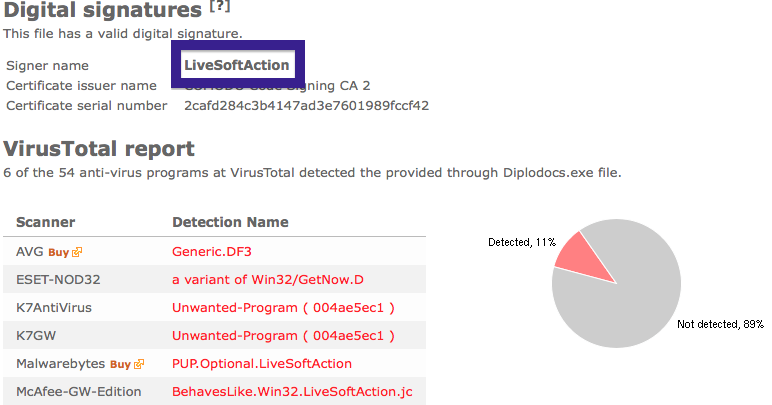Click the BehavesLike.Win32.LiveSoftAction.jc detection name

pos(292,392)
